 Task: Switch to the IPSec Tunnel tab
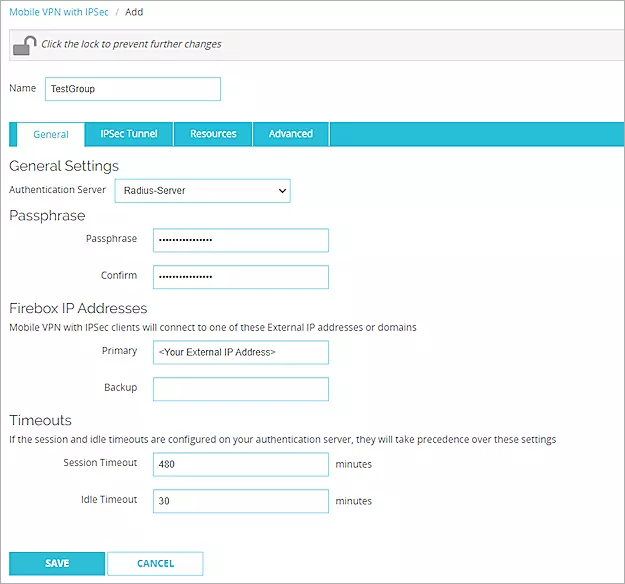pyautogui.click(x=129, y=134)
